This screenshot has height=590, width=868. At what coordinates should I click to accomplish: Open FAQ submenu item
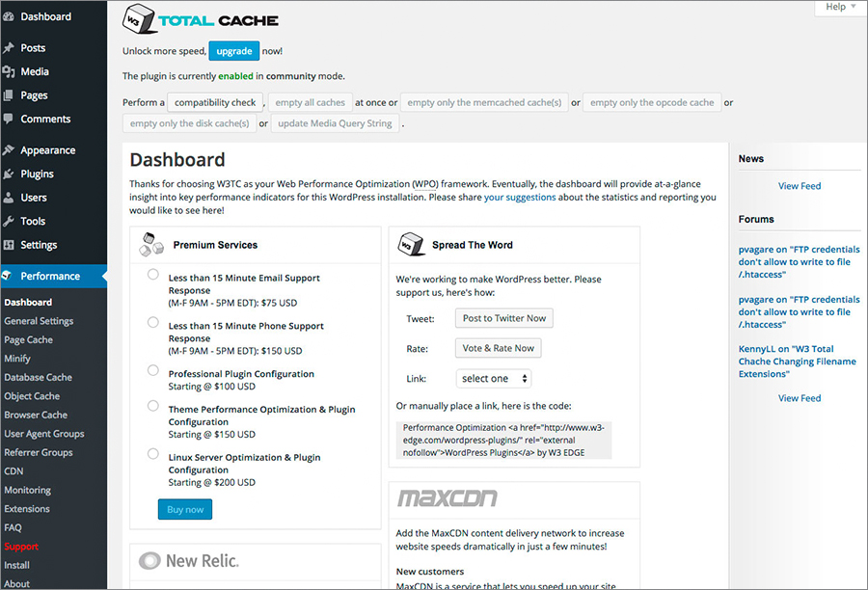[x=13, y=528]
